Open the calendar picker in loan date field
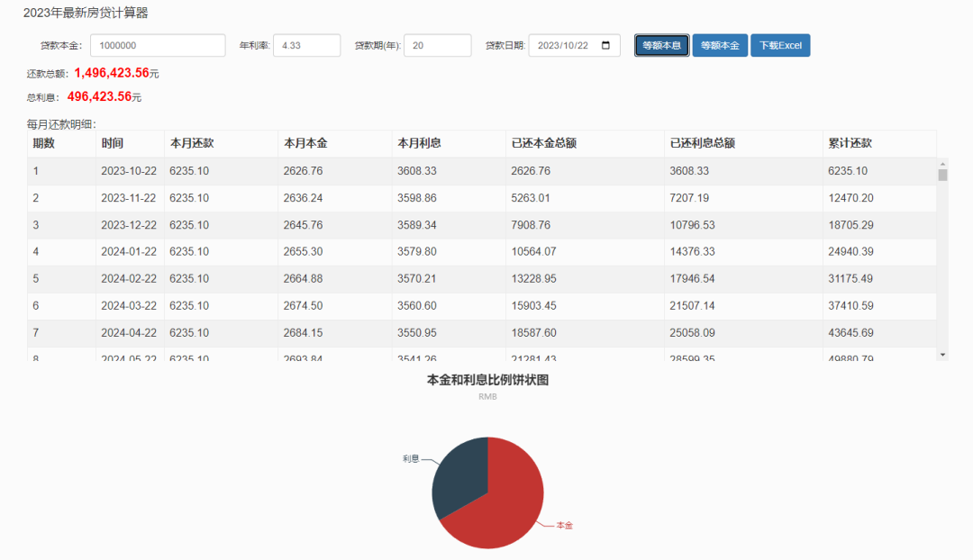This screenshot has height=560, width=973. point(605,46)
